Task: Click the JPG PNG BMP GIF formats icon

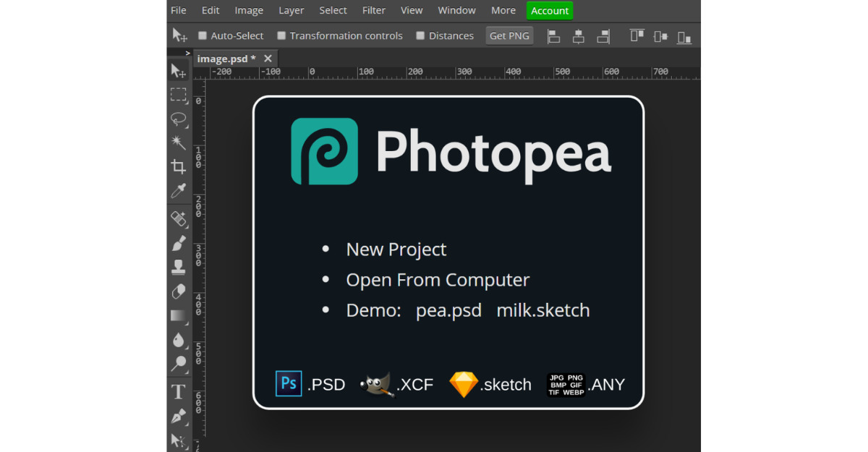Action: 566,384
